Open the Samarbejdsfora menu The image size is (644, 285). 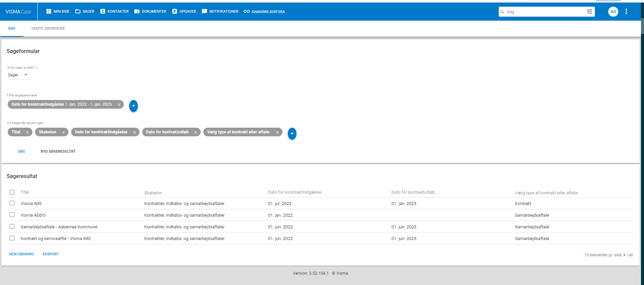(264, 11)
